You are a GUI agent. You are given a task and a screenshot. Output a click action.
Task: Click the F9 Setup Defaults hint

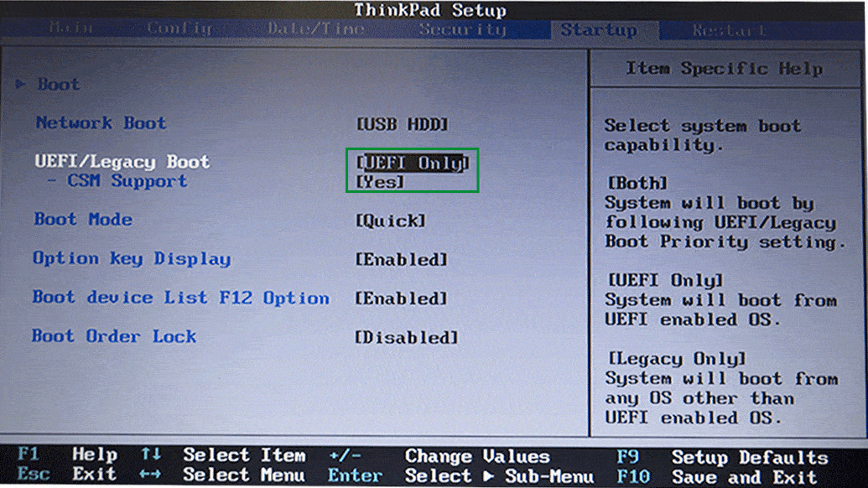tap(722, 458)
